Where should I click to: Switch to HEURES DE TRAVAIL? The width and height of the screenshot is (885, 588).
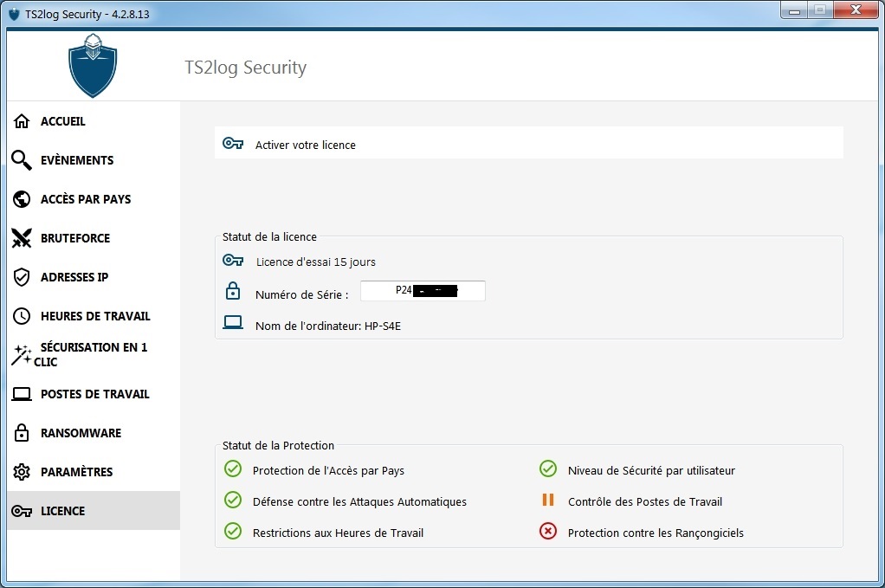(x=94, y=316)
